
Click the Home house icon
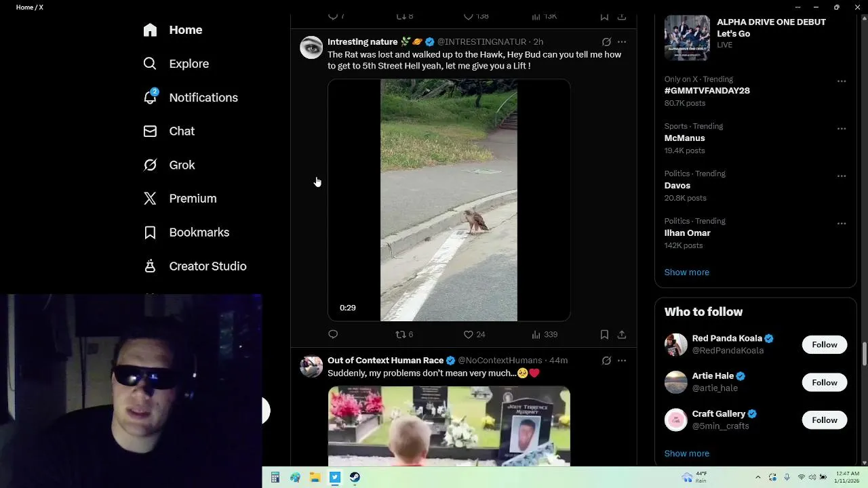click(150, 30)
